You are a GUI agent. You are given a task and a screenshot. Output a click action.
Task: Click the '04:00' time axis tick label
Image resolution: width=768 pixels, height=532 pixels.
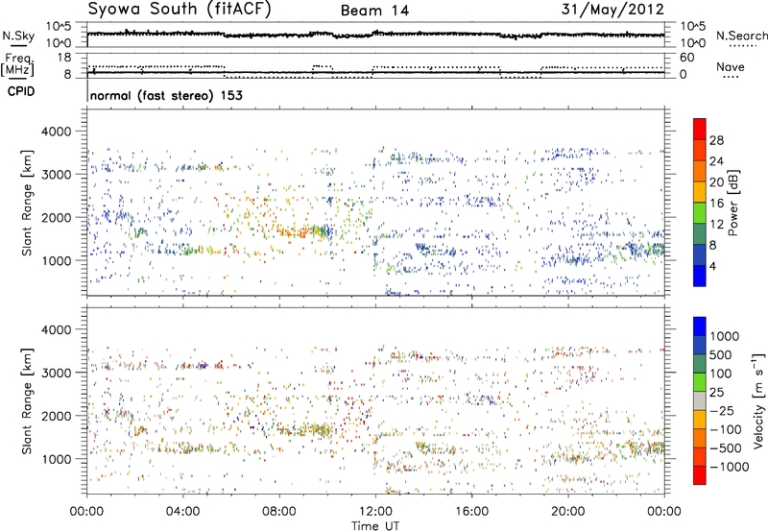183,512
